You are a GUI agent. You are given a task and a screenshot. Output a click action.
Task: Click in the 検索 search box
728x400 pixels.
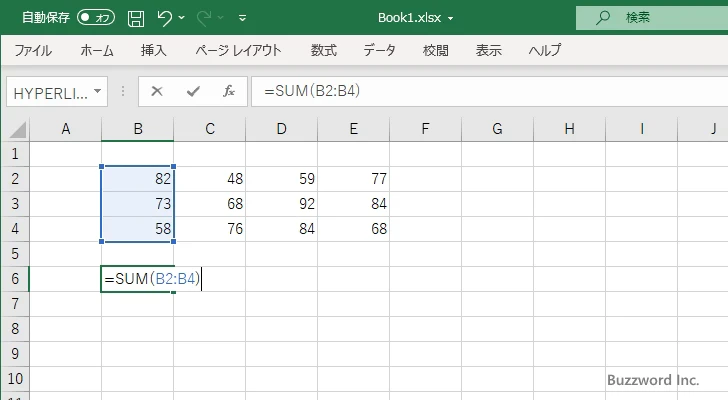pyautogui.click(x=652, y=18)
